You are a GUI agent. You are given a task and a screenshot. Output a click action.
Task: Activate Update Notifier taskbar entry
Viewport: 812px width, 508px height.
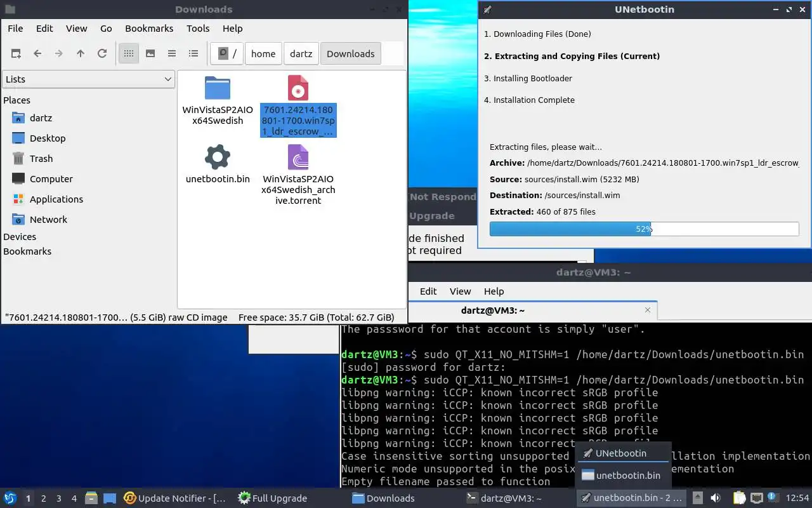[175, 498]
